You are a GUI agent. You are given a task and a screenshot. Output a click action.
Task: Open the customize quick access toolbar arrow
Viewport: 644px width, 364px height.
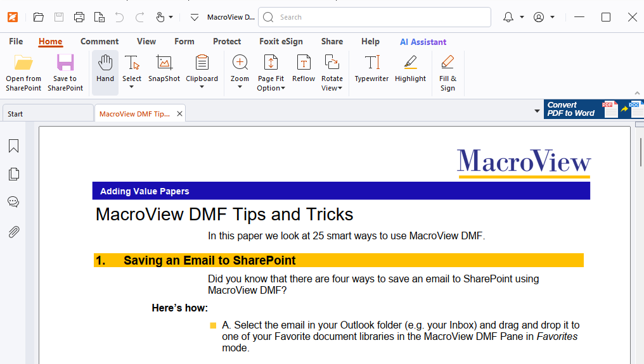coord(194,17)
